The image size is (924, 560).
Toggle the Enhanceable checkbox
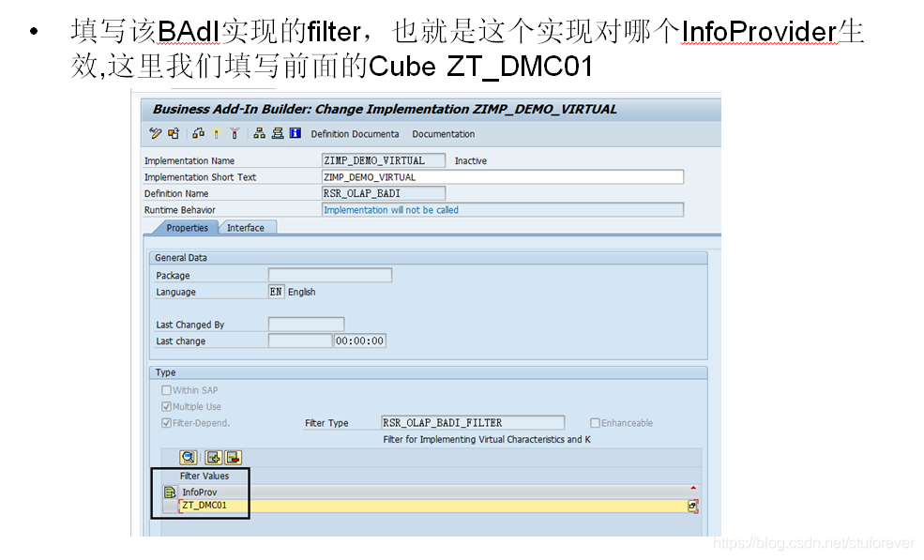pyautogui.click(x=595, y=423)
